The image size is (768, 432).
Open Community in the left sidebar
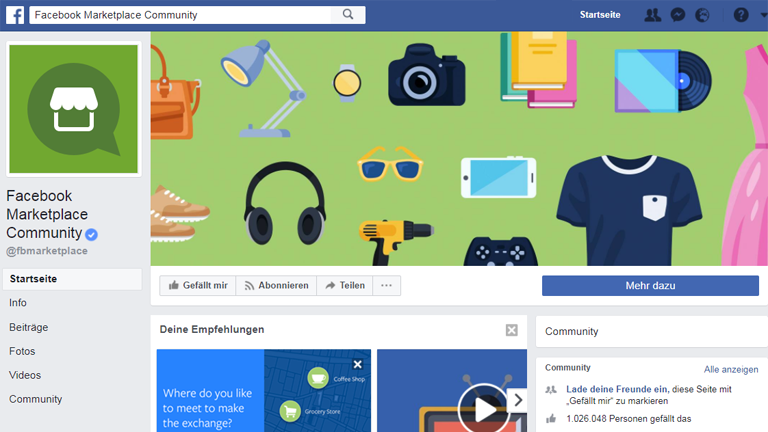coord(35,399)
